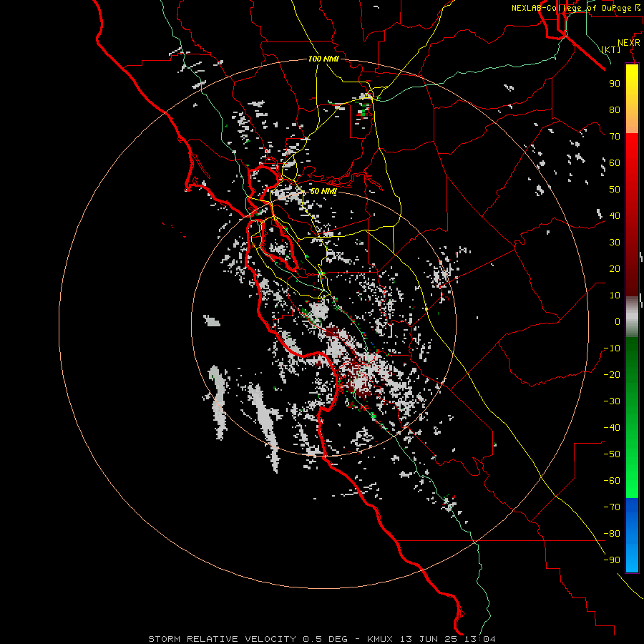Image resolution: width=644 pixels, height=644 pixels.
Task: Pick the light blue segment near -90
Action: tap(632, 560)
